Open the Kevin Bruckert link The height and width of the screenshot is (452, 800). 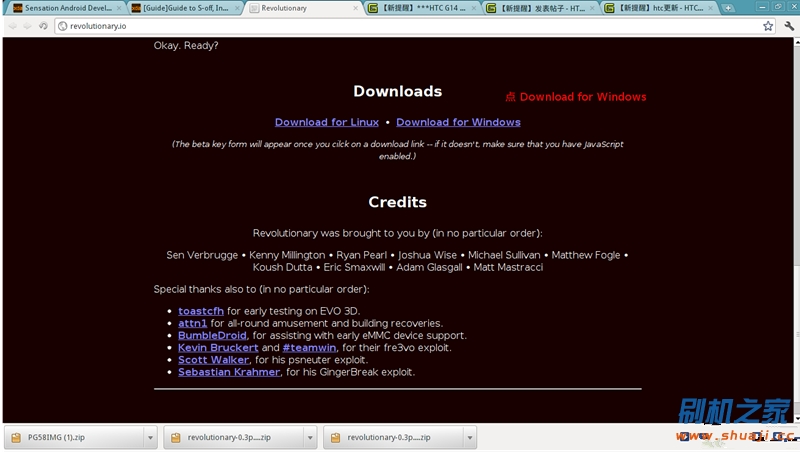coord(218,348)
